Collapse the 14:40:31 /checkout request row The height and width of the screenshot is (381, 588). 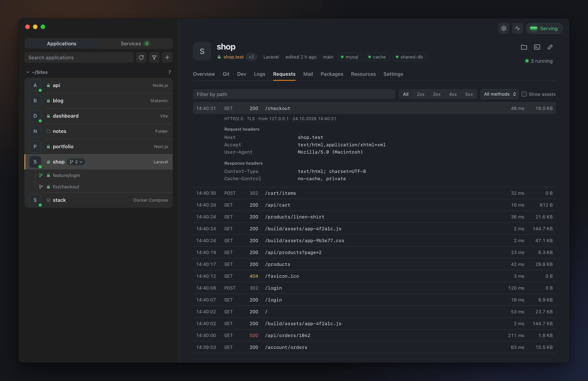click(374, 108)
